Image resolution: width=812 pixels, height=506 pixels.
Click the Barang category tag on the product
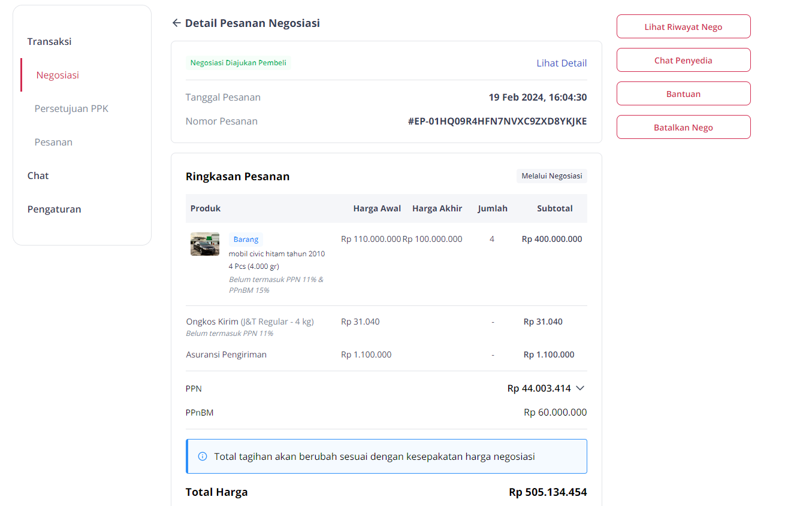[245, 239]
